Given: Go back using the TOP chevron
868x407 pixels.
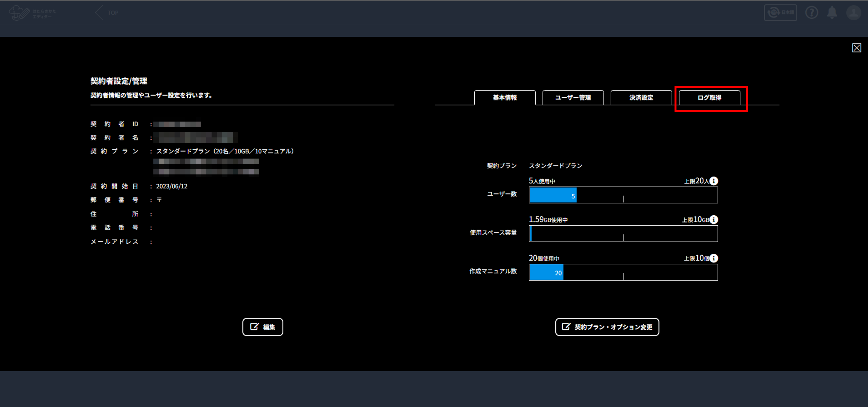Looking at the screenshot, I should pos(106,13).
